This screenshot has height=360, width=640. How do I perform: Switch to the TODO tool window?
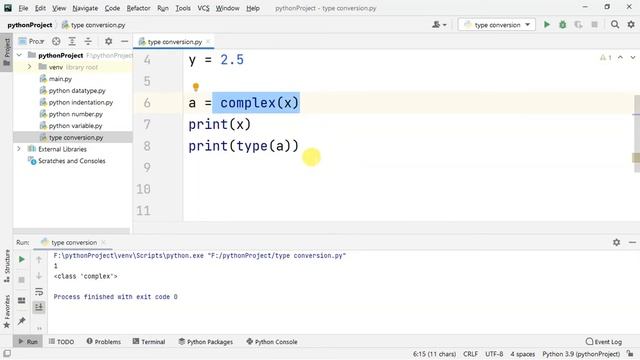point(61,342)
